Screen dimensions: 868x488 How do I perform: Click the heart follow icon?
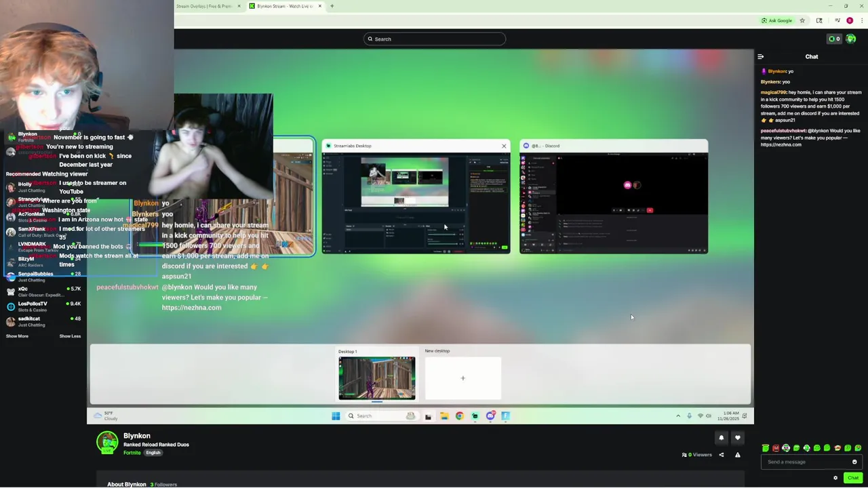tap(738, 438)
